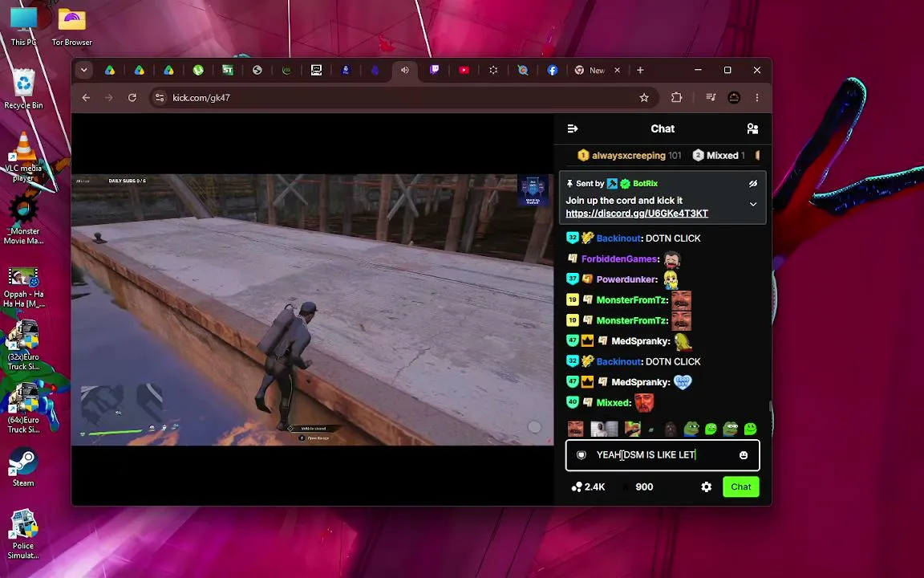
Task: Open browser media controls icon
Action: [x=711, y=98]
